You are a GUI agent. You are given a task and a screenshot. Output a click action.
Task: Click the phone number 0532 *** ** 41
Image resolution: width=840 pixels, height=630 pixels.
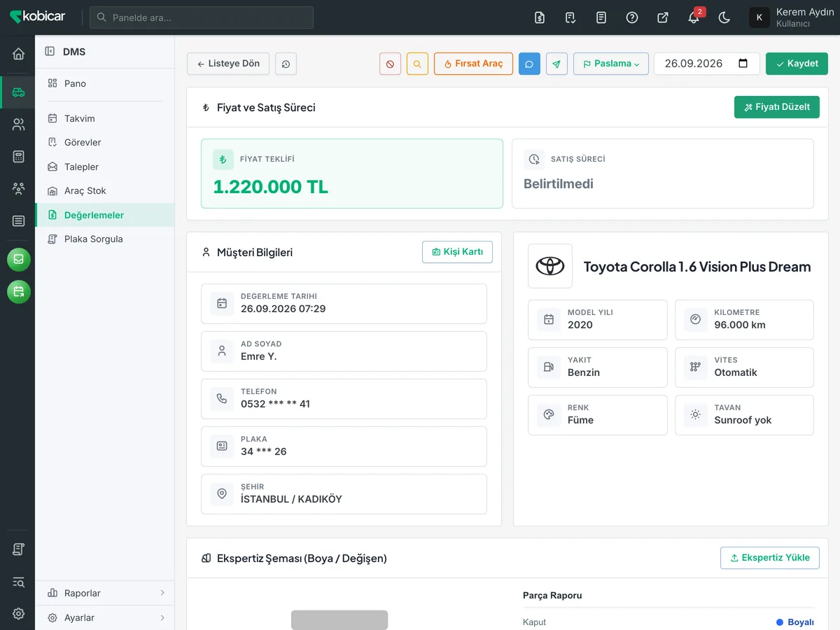[x=275, y=404]
